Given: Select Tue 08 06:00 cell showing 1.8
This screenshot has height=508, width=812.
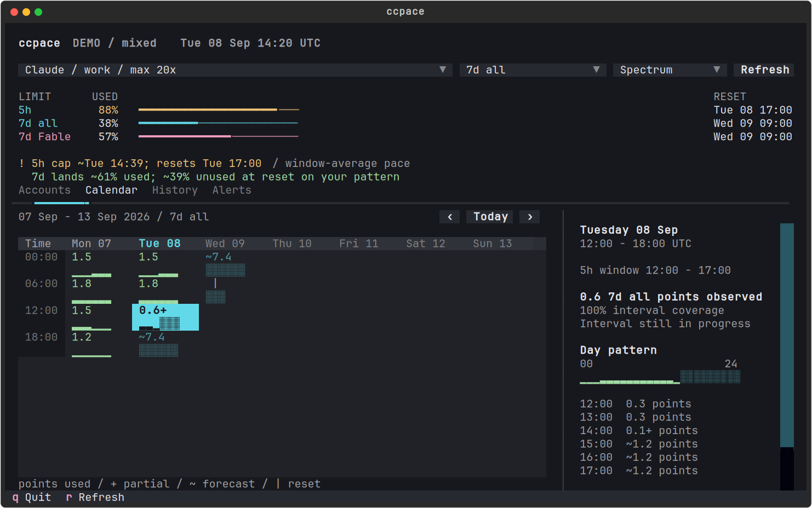Looking at the screenshot, I should (165, 291).
